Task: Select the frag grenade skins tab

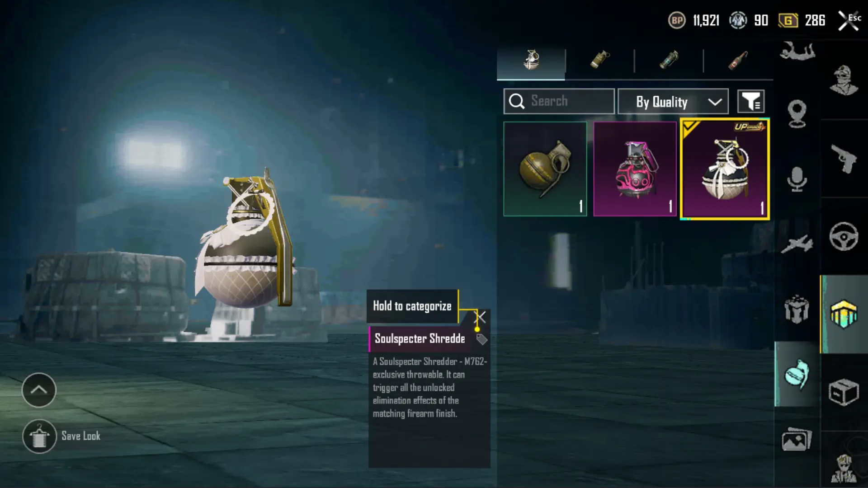Action: pos(531,61)
